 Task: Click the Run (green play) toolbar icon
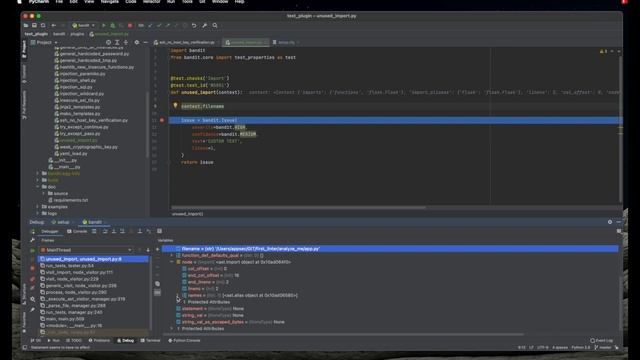point(104,25)
